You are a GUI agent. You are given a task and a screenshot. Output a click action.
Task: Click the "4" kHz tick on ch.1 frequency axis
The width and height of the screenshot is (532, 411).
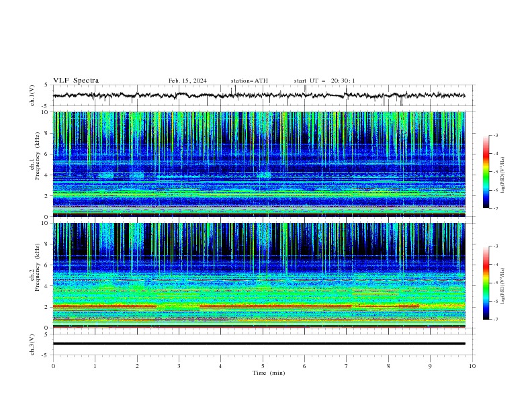[x=46, y=175]
